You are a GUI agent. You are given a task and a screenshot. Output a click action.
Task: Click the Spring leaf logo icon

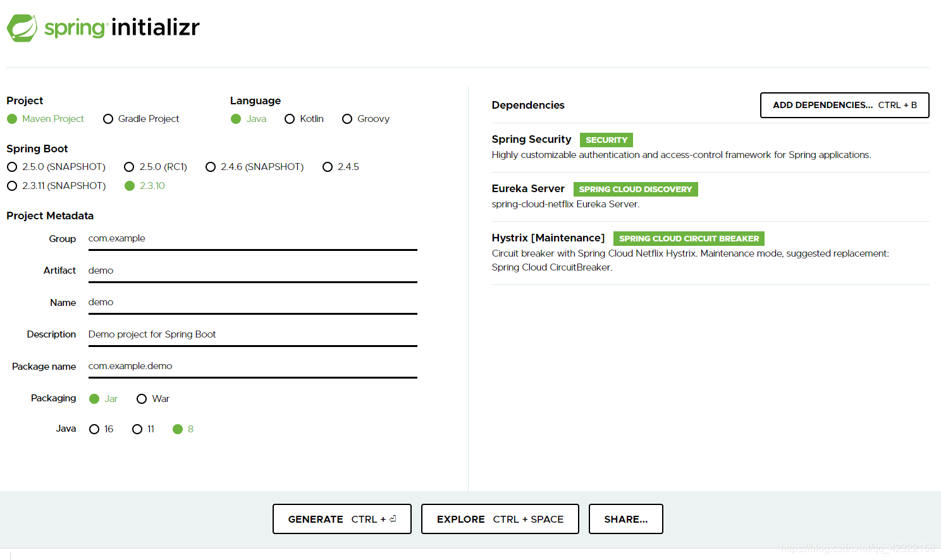[22, 28]
